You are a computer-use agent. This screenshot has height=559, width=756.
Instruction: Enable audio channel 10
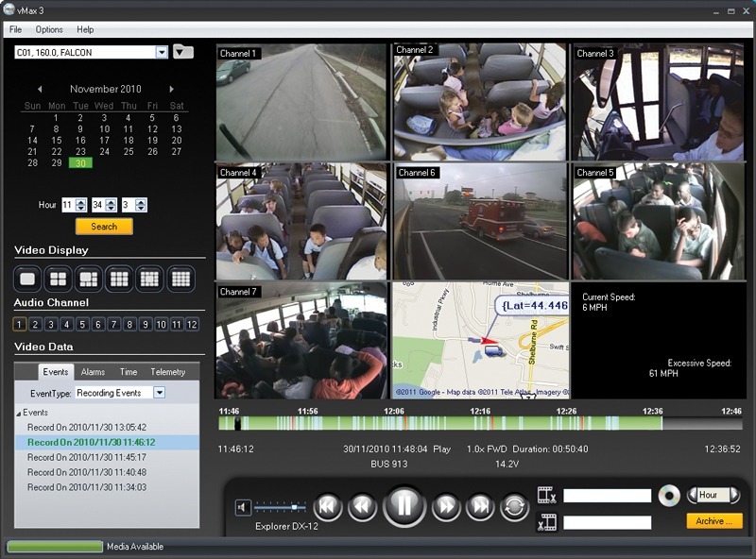(161, 324)
